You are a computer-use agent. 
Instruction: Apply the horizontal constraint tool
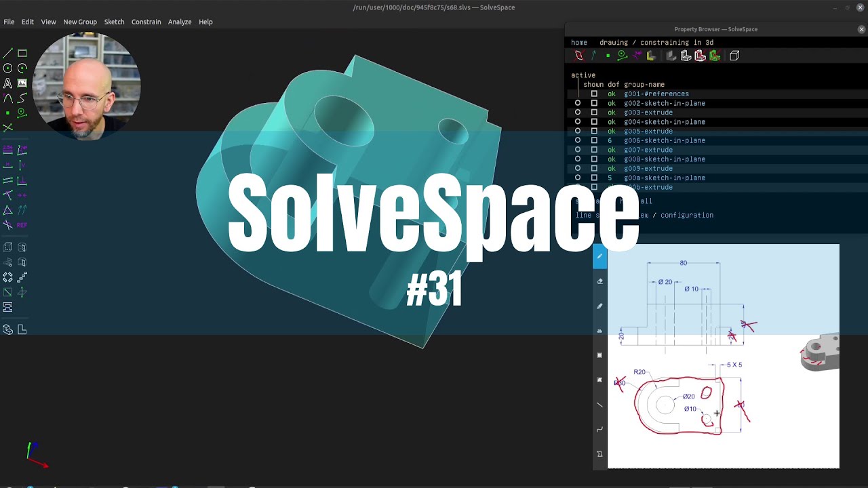click(7, 165)
